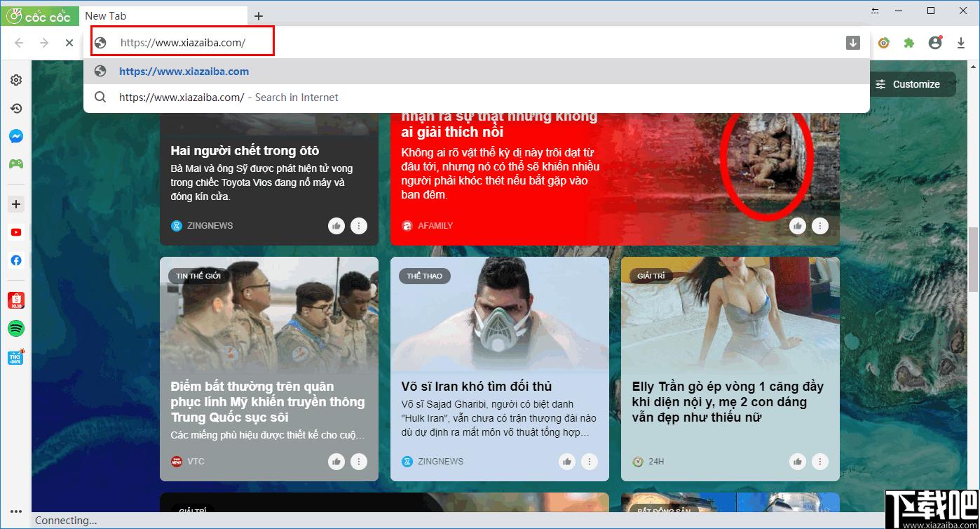Open more options on the AFAMILY card

tap(820, 226)
